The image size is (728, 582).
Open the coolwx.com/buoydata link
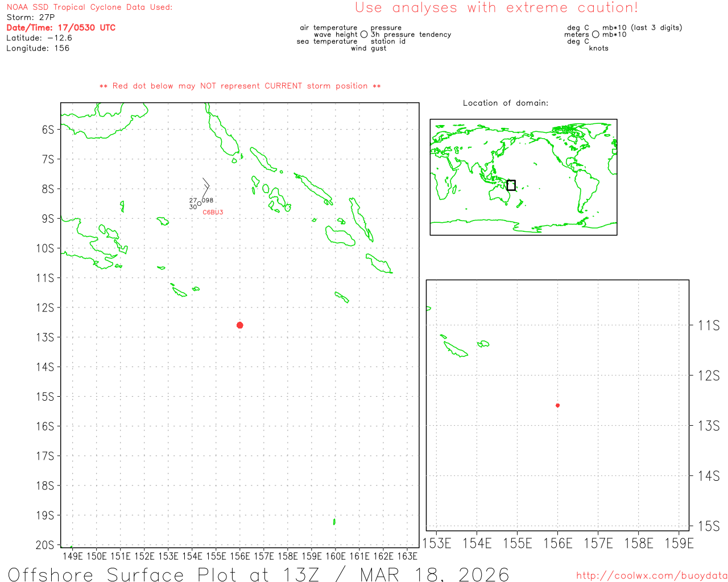[x=651, y=575]
